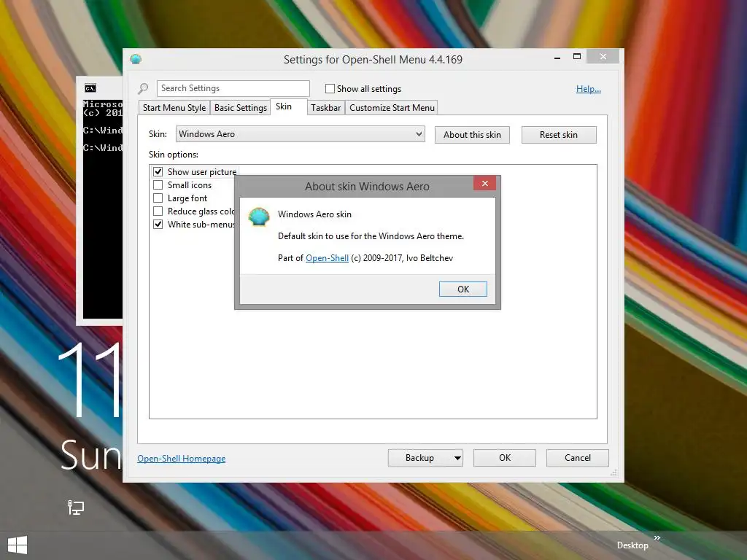
Task: Click OK in the About skin dialog
Action: click(x=463, y=289)
